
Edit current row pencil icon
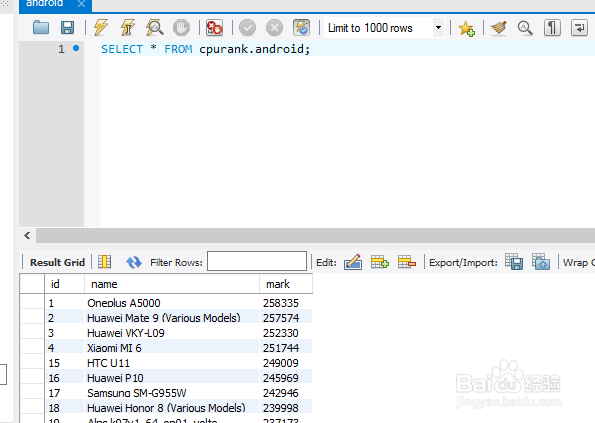pos(353,262)
